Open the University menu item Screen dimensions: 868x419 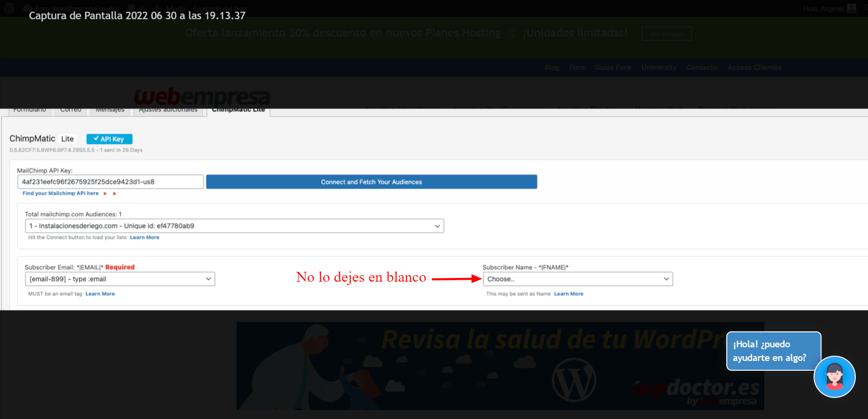(x=659, y=67)
